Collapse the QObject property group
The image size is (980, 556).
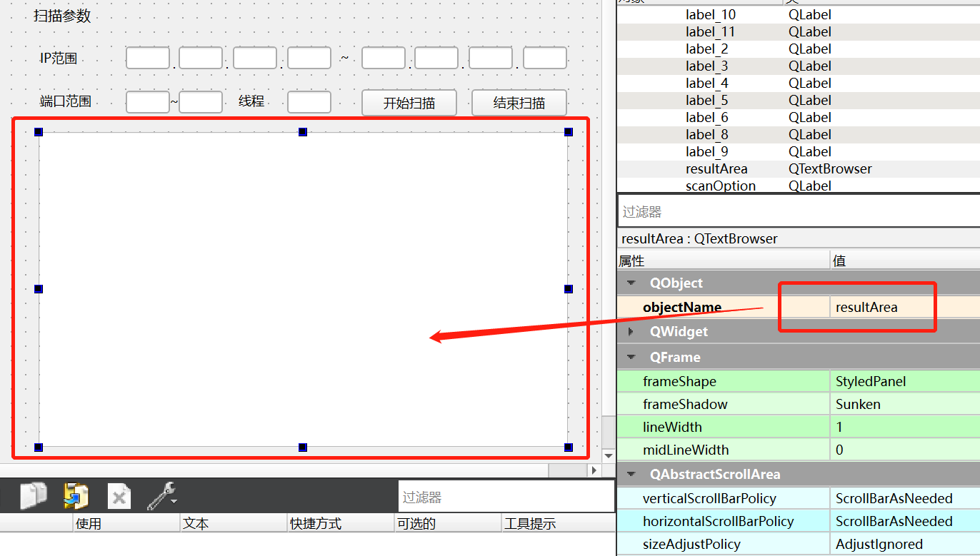pyautogui.click(x=631, y=283)
